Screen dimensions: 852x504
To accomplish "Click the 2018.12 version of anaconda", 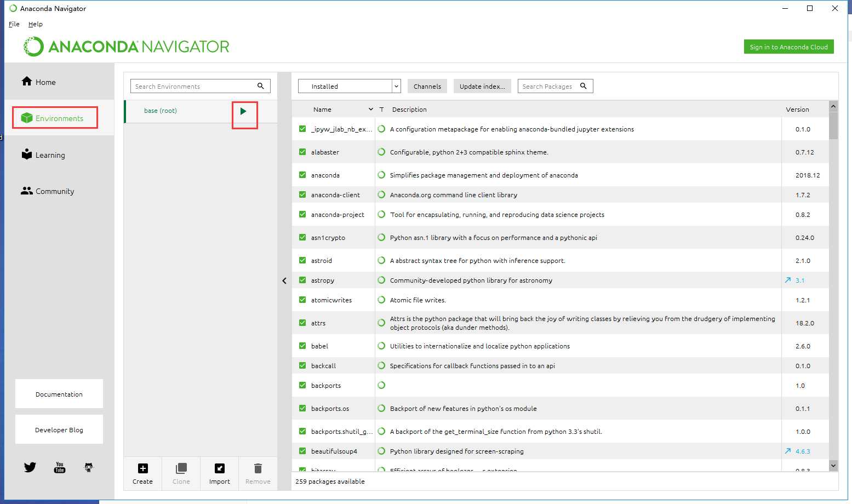I will tap(808, 175).
